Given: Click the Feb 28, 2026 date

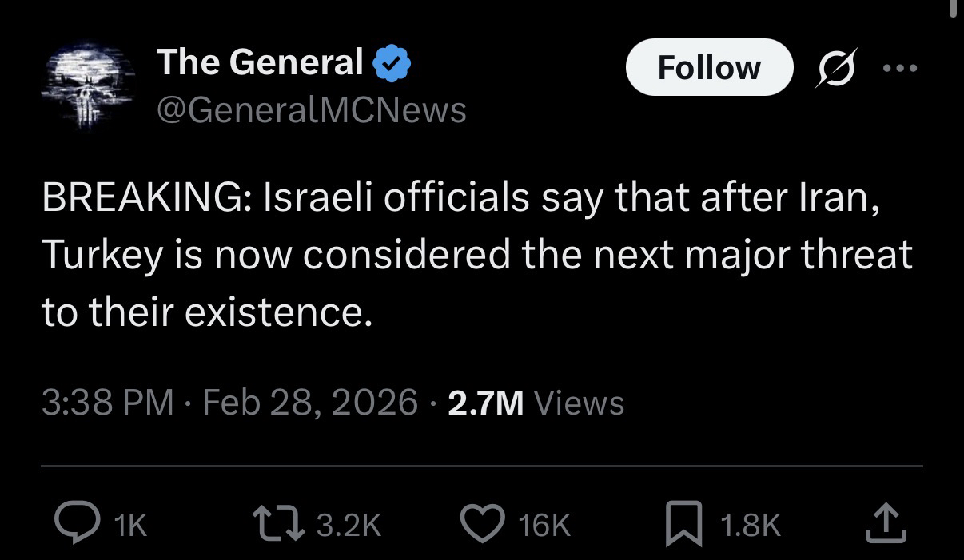Looking at the screenshot, I should (310, 402).
